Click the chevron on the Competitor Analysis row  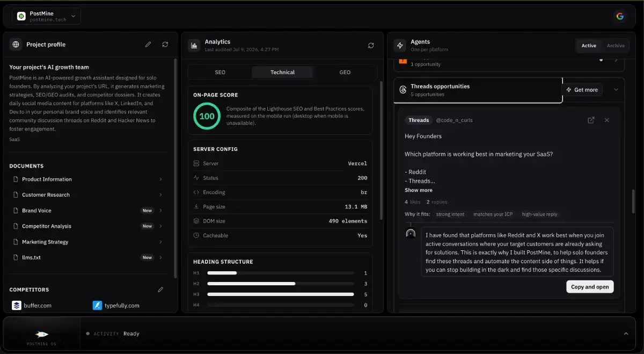pos(160,226)
